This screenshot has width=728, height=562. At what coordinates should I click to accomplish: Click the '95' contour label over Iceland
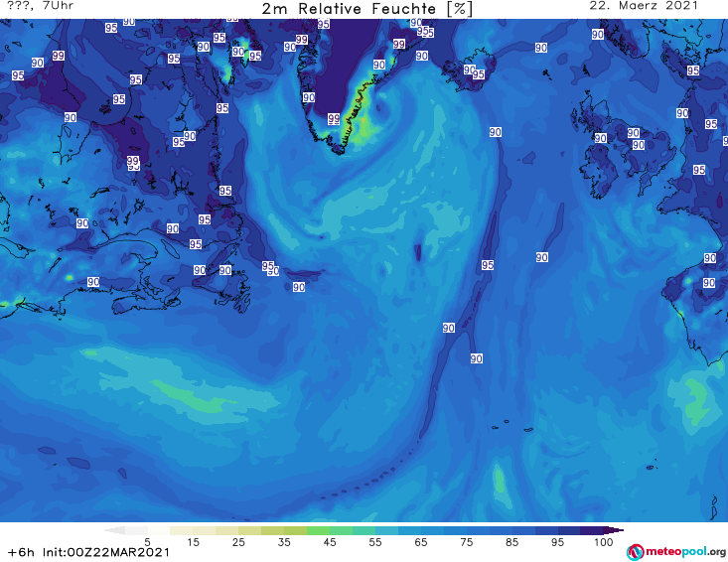479,74
